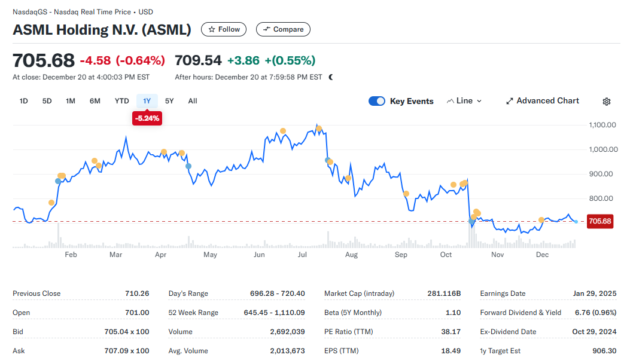Open the Line chart type dropdown

click(464, 101)
